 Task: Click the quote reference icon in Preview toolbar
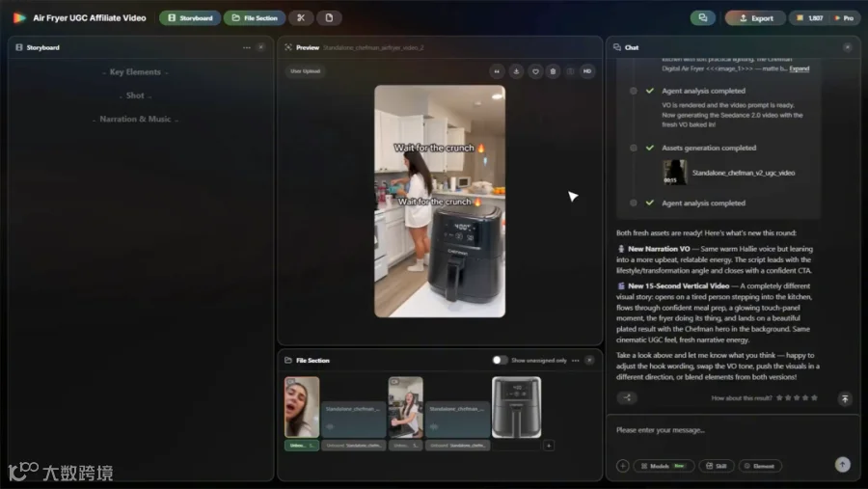[x=497, y=70]
